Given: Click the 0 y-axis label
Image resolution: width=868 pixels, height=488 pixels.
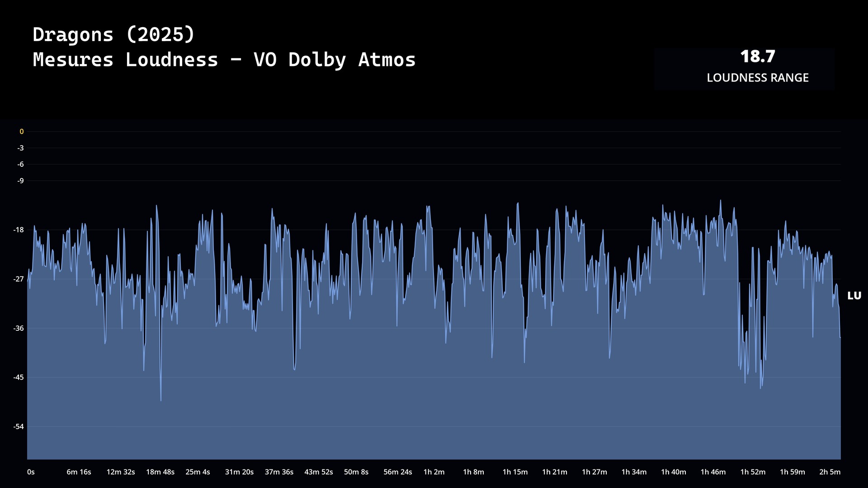Looking at the screenshot, I should pyautogui.click(x=21, y=131).
